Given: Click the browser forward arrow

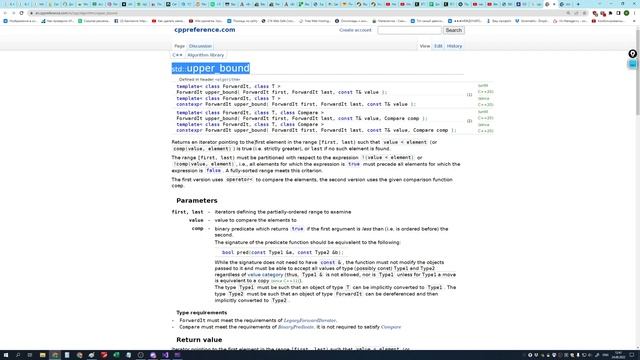Looking at the screenshot, I should click(x=13, y=13).
